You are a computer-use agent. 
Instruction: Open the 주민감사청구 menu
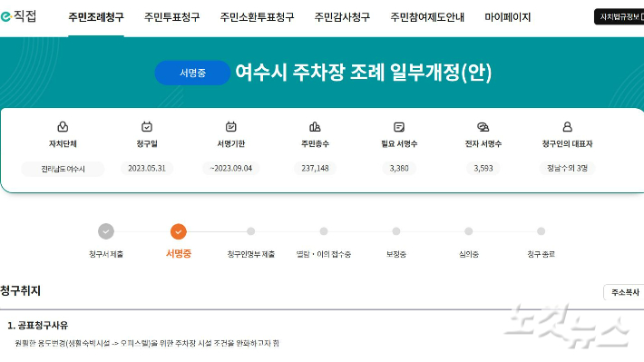coord(342,17)
